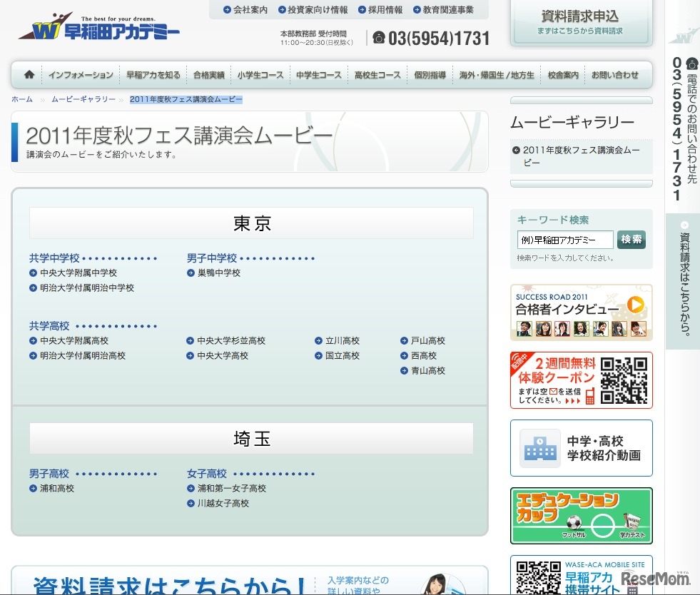Open the エデュケーションカップ banner
Viewport: 700px width, 595px height.
(x=581, y=516)
